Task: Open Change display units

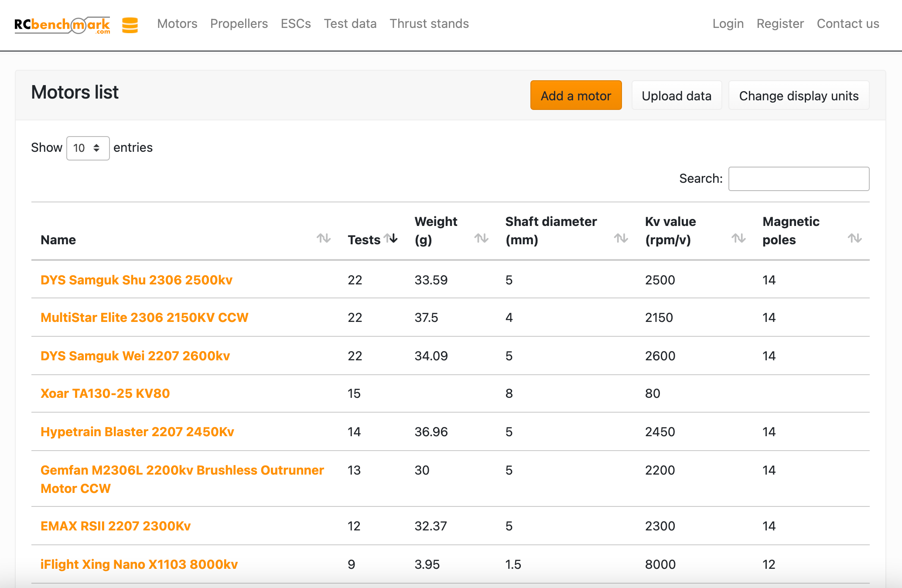Action: (799, 95)
